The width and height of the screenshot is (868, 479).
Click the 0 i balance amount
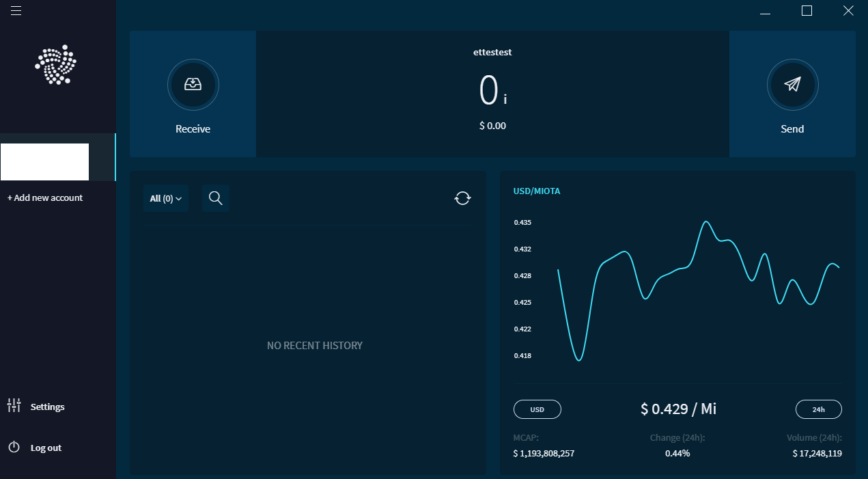[492, 90]
